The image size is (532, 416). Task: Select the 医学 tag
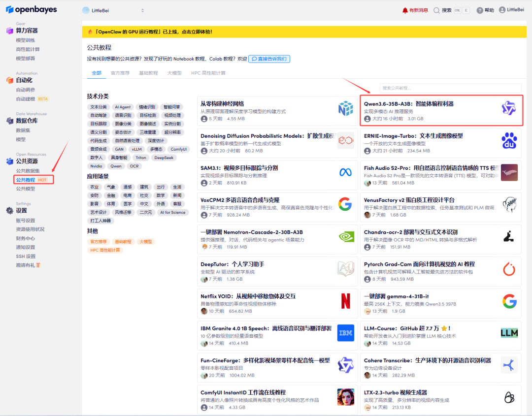click(128, 204)
